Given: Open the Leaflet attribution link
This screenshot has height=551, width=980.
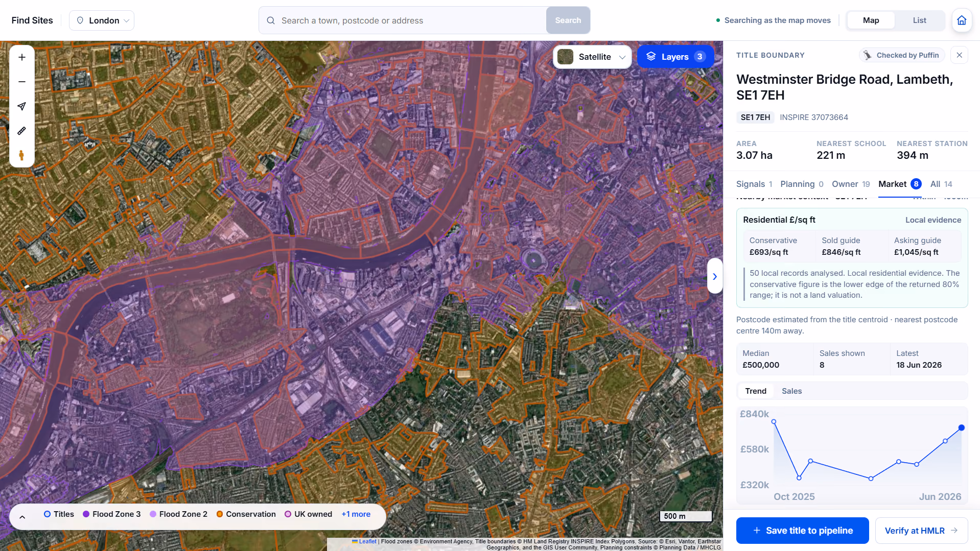Looking at the screenshot, I should point(364,542).
